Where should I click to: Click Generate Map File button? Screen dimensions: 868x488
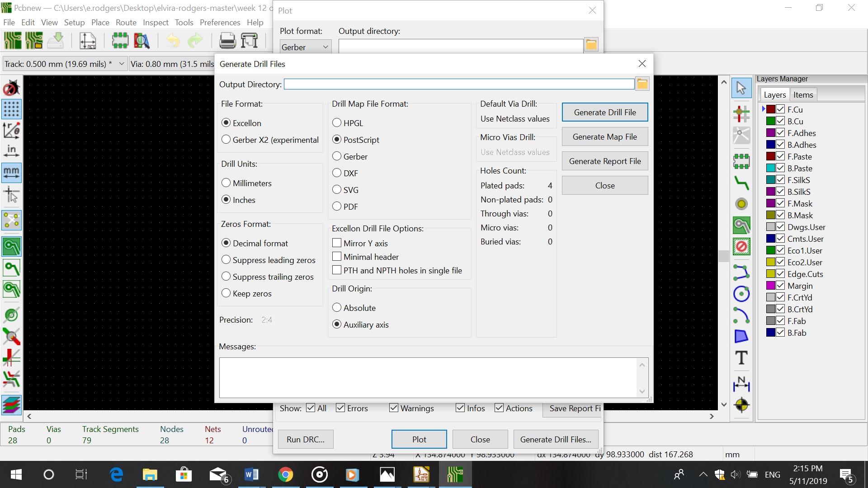click(x=604, y=136)
